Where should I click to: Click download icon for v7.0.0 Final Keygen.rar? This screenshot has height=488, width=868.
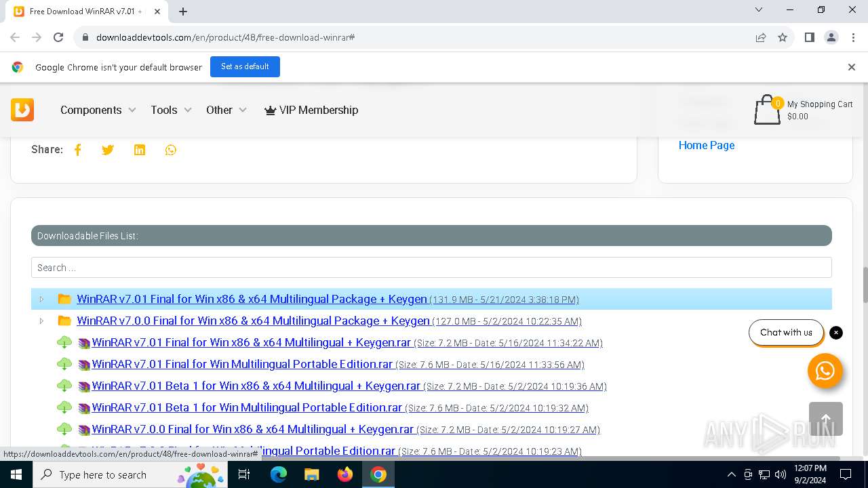click(x=64, y=429)
